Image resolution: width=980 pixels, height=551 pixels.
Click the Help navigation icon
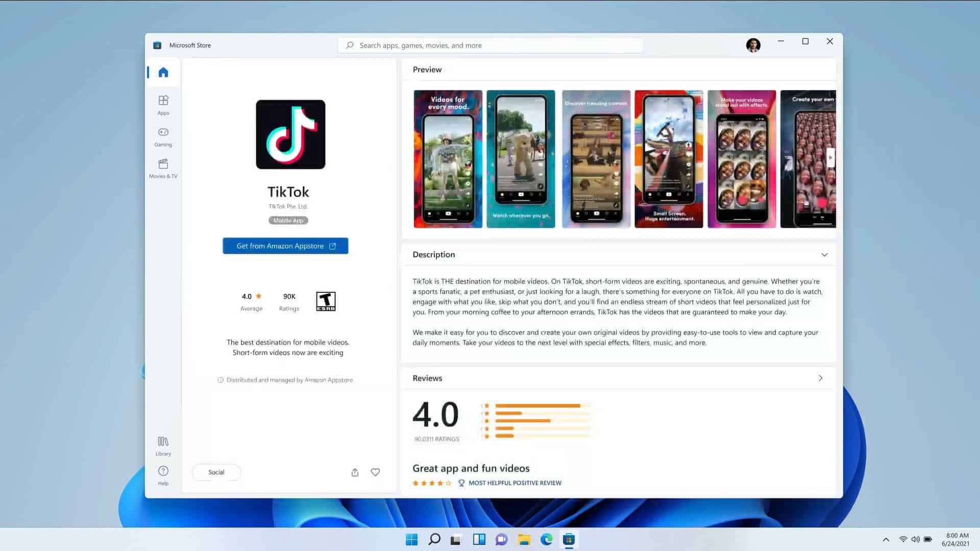click(163, 471)
